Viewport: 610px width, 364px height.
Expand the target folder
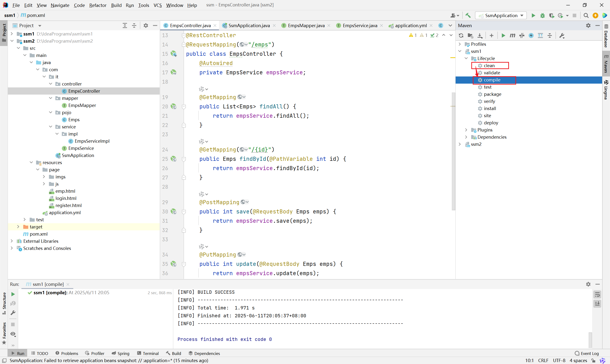pyautogui.click(x=18, y=227)
